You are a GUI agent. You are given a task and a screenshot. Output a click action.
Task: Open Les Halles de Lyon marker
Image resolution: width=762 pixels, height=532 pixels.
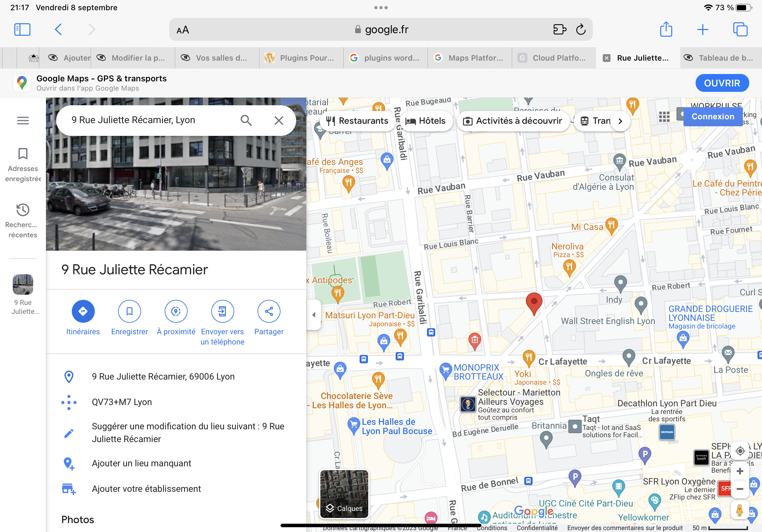point(354,425)
